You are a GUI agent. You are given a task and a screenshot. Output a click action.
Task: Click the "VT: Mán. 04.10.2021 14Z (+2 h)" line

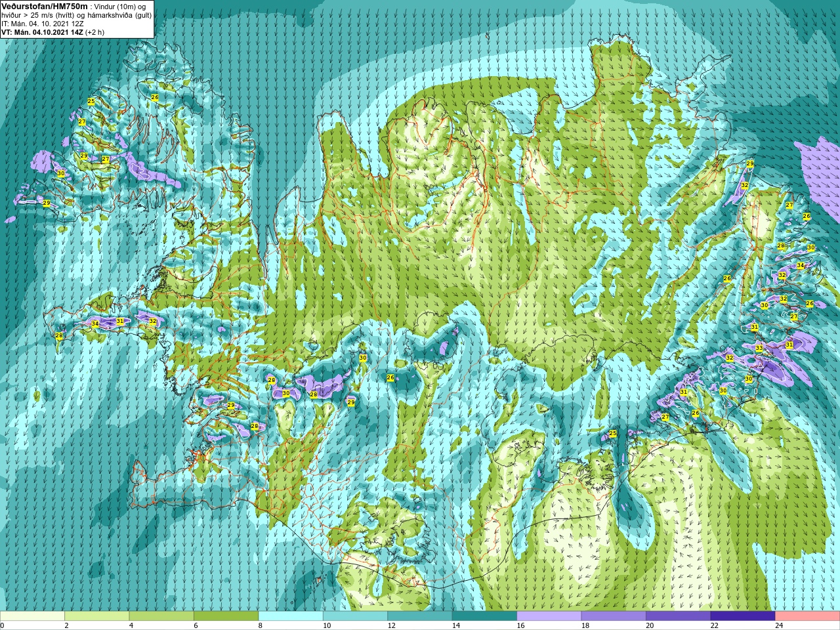52,32
